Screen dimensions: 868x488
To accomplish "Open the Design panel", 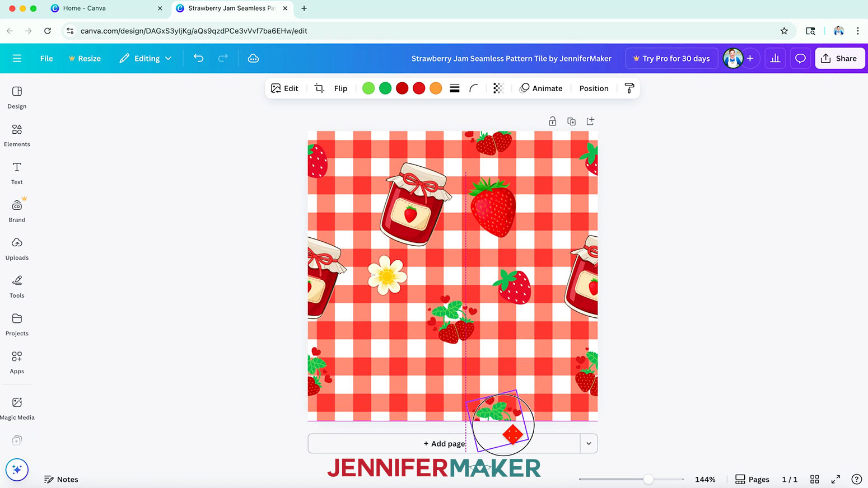I will (x=17, y=97).
